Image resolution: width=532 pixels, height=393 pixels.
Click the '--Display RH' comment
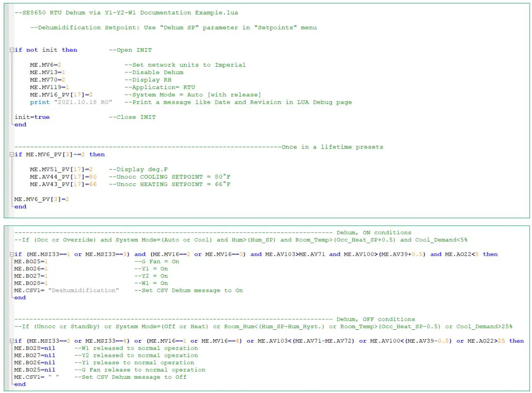148,80
